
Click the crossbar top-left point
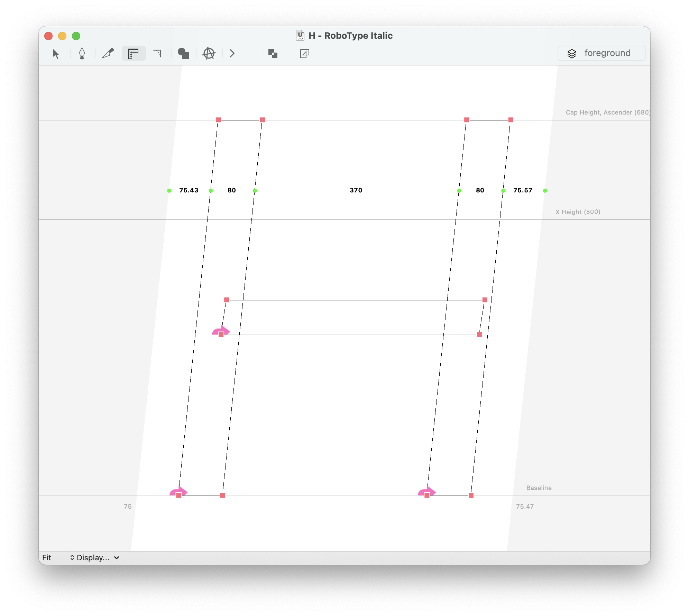(227, 300)
